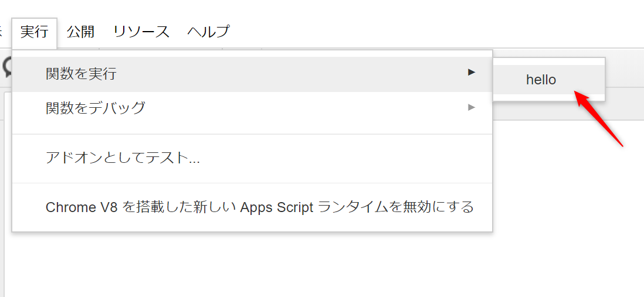The image size is (644, 297).
Task: Click the gray toolbar strip right of hello
Action: pos(625,104)
